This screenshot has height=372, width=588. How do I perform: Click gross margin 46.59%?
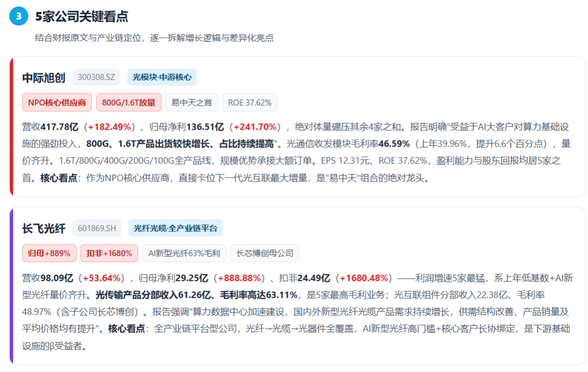[394, 144]
